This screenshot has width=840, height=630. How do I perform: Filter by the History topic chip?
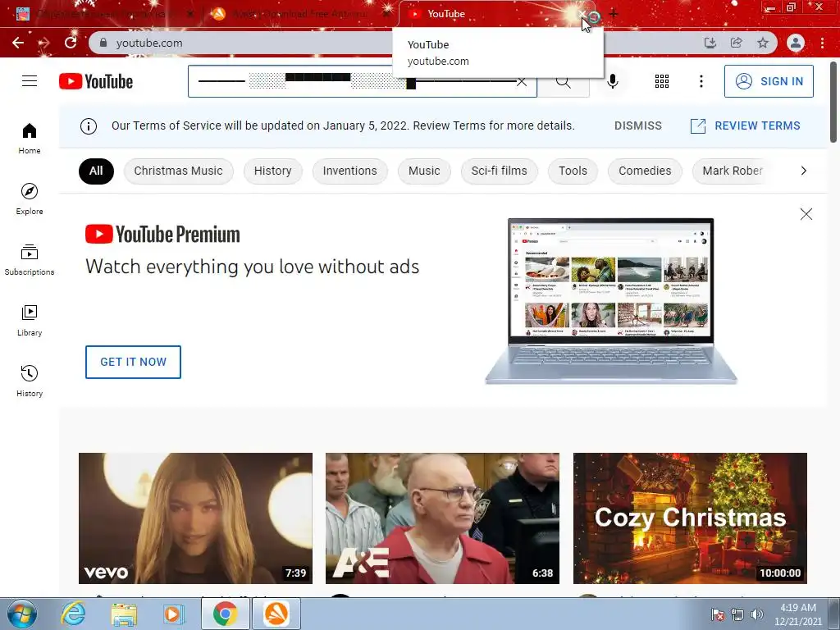coord(272,171)
